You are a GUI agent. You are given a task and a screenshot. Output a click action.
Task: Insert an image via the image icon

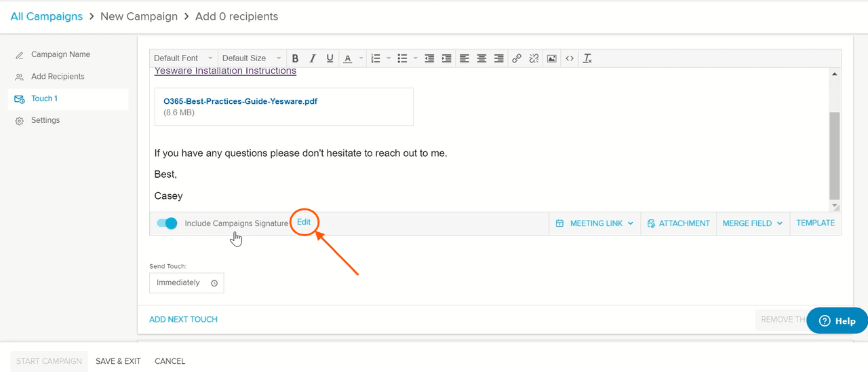tap(552, 58)
